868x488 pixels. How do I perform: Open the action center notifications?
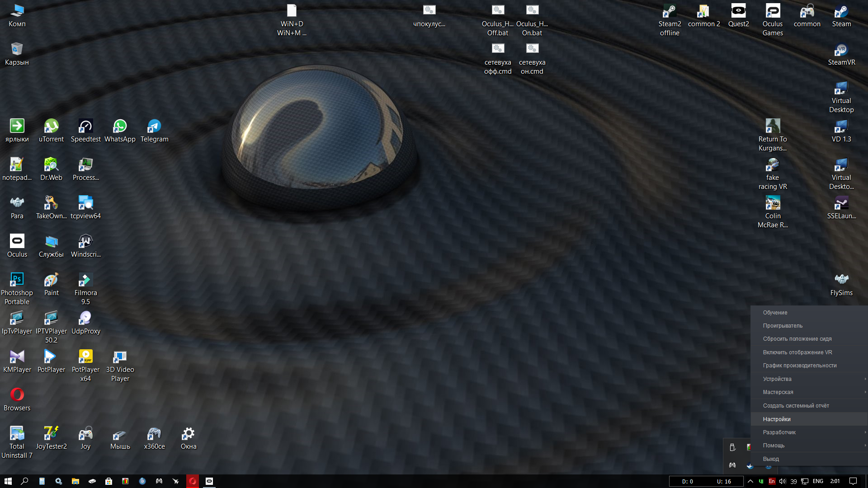[x=853, y=481]
